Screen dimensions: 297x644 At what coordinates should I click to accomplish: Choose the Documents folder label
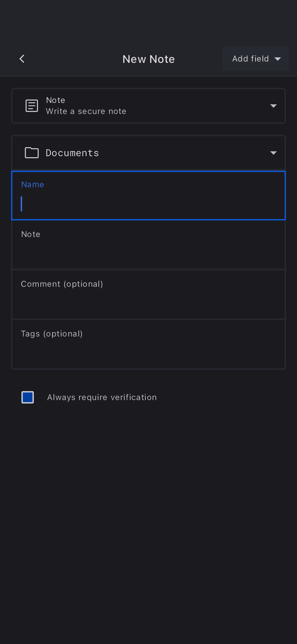pos(72,153)
